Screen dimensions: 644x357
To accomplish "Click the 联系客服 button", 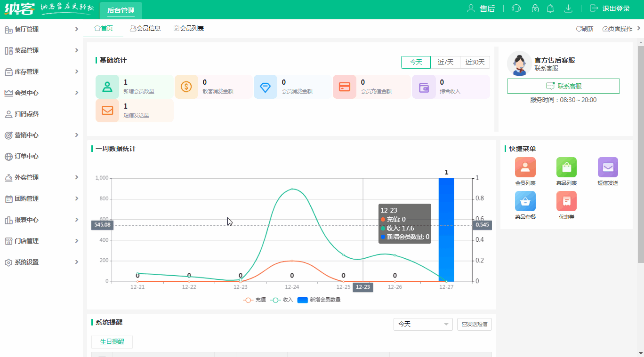I will point(563,86).
